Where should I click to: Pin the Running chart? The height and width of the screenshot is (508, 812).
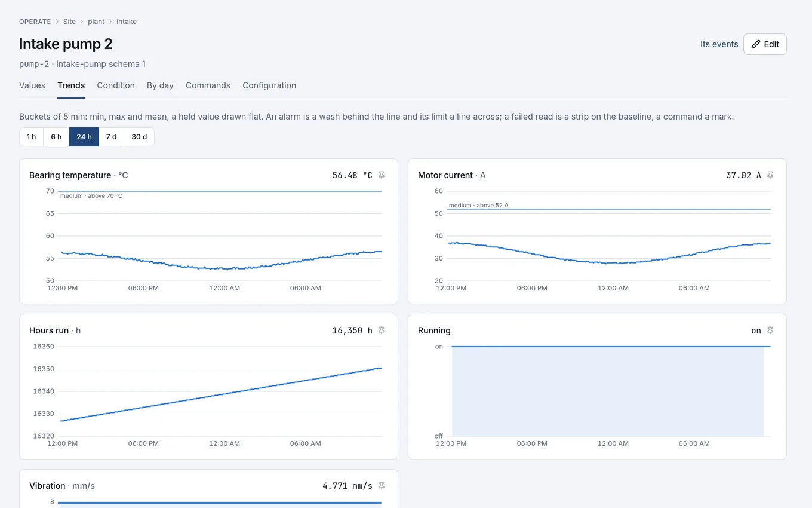click(770, 330)
